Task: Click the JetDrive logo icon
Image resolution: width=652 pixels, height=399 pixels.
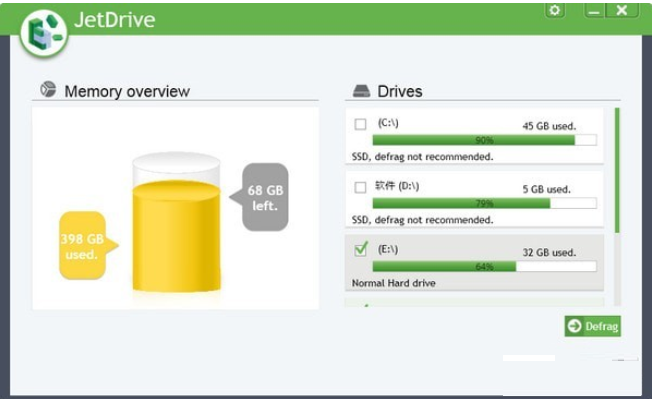Action: 44,33
